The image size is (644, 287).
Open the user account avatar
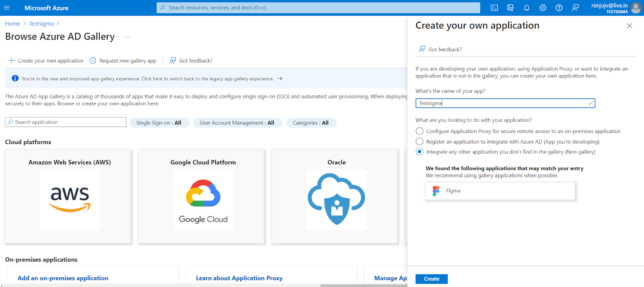636,8
